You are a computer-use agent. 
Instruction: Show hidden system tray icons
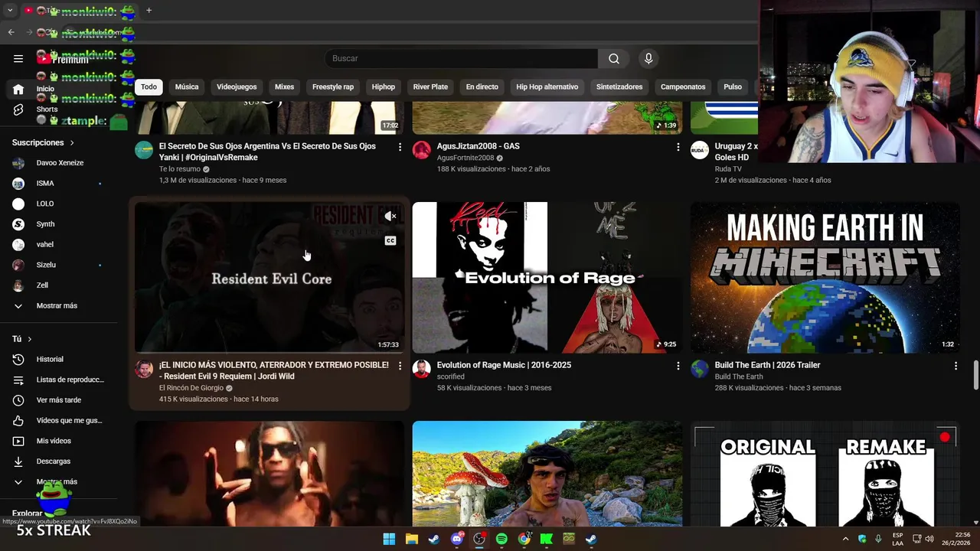(845, 539)
